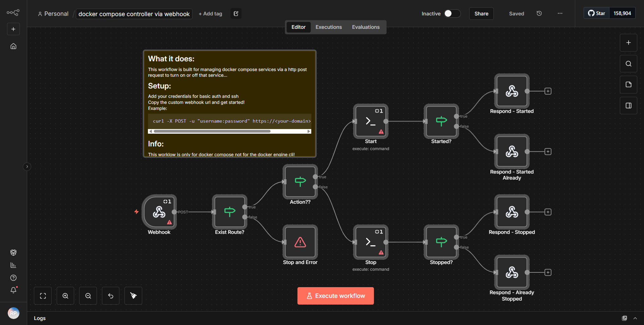Image resolution: width=644 pixels, height=325 pixels.
Task: Activate the workflow with the Inactive toggle
Action: [451, 13]
